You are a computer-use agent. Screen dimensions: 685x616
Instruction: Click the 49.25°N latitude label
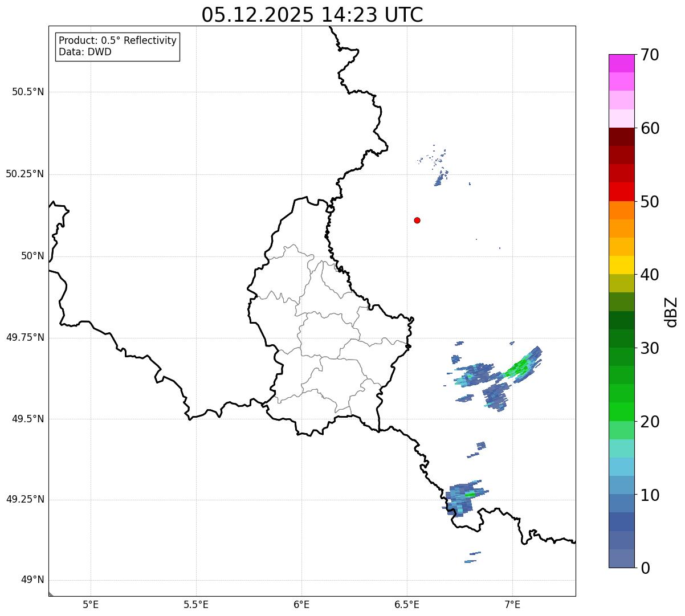coord(25,499)
